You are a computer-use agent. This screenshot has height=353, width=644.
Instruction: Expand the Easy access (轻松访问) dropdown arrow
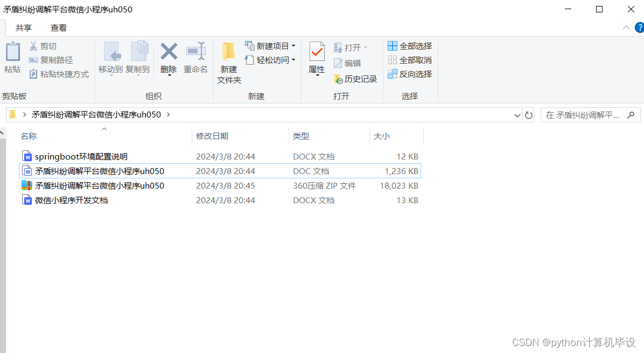point(293,60)
